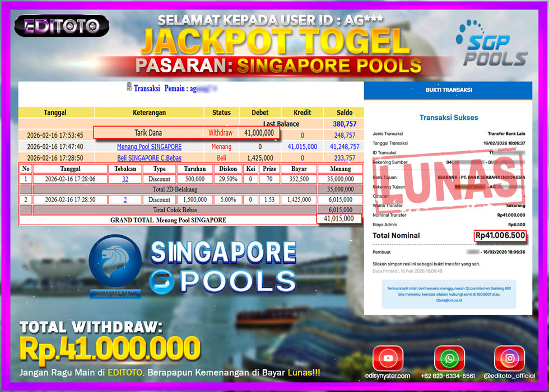Click saldo value 41,248,757

(x=345, y=147)
